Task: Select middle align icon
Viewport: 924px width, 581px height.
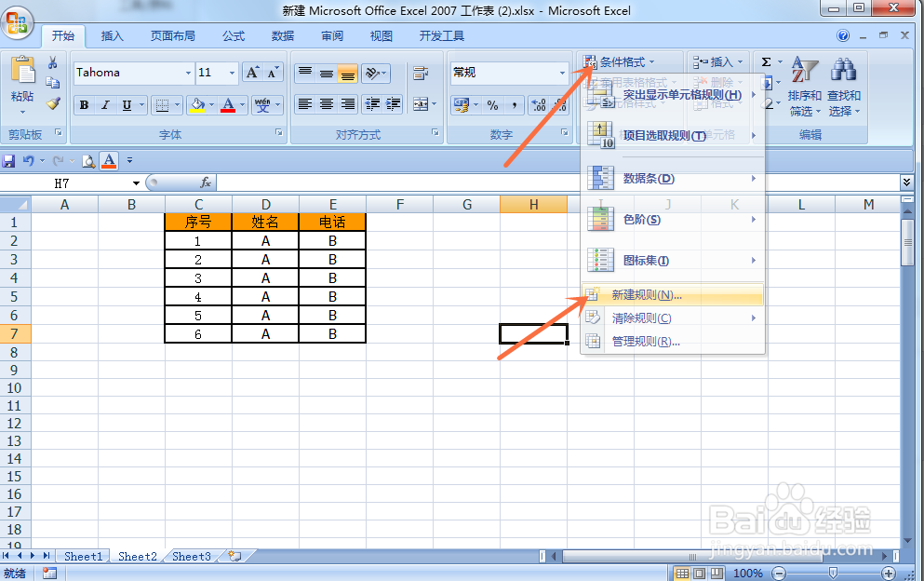Action: point(327,73)
